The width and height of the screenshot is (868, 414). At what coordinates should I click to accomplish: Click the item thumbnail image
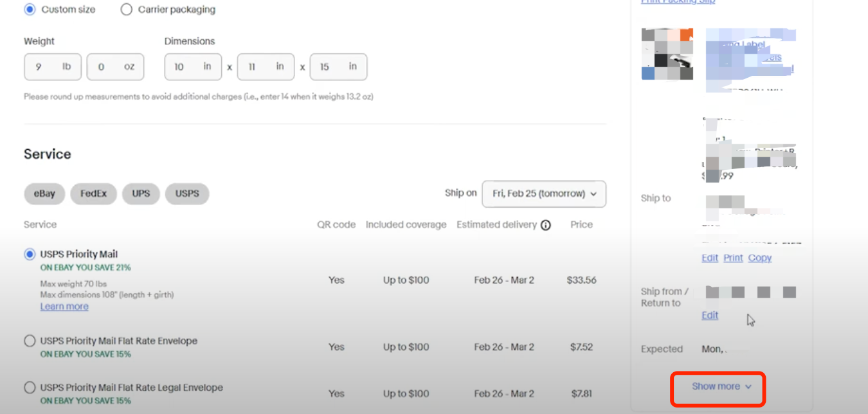667,54
